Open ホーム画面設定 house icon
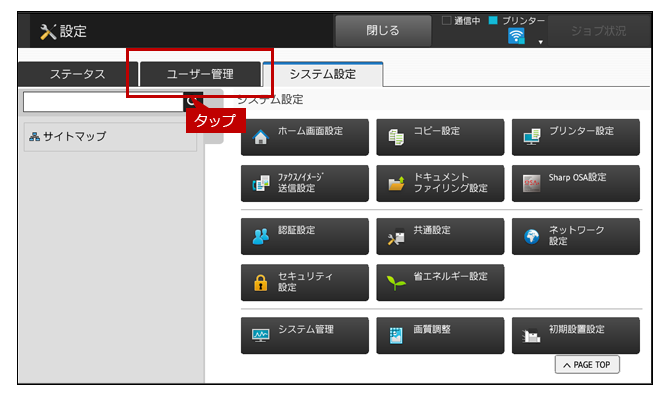 (x=261, y=137)
